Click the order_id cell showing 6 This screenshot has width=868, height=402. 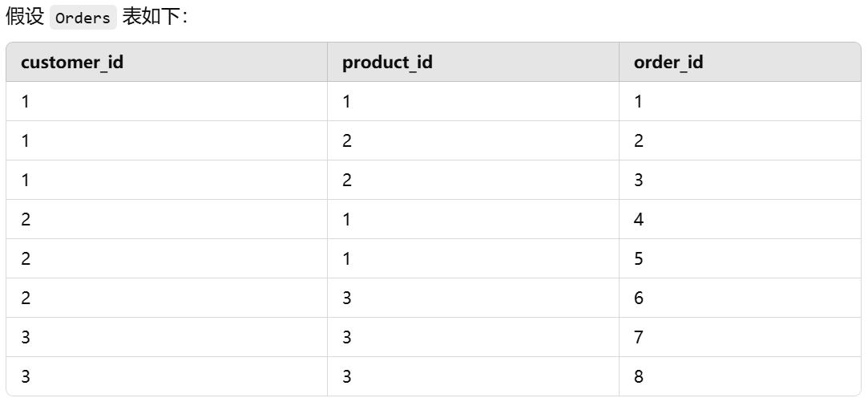coord(639,298)
